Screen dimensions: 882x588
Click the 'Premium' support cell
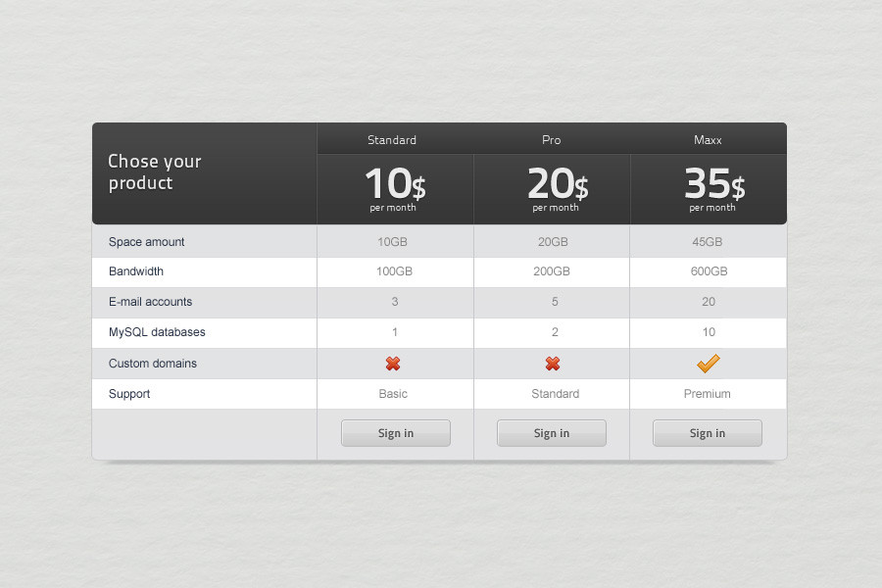point(707,394)
